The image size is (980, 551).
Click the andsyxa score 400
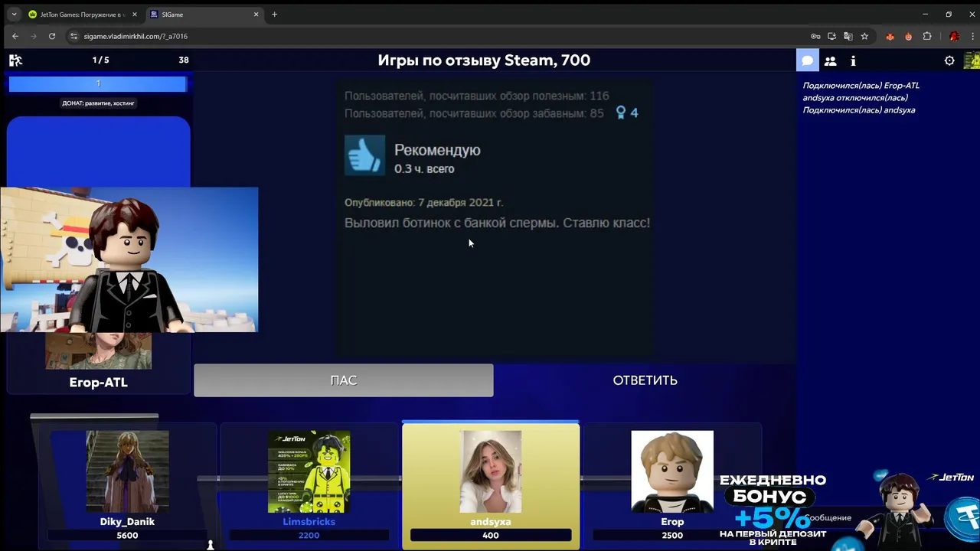pos(491,535)
